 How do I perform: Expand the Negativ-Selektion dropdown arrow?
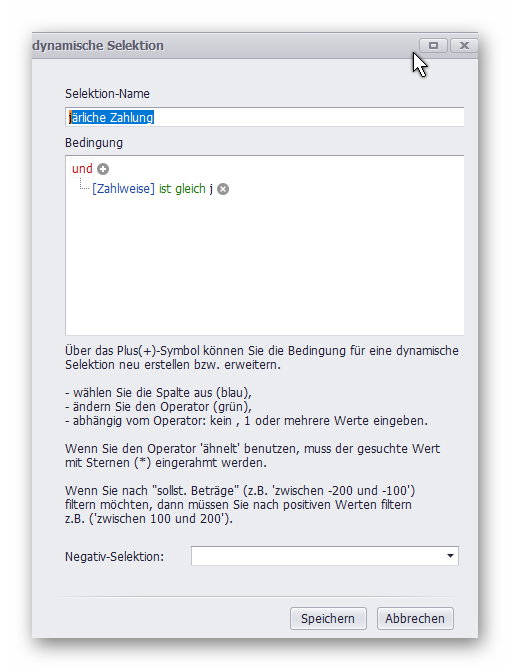(450, 556)
